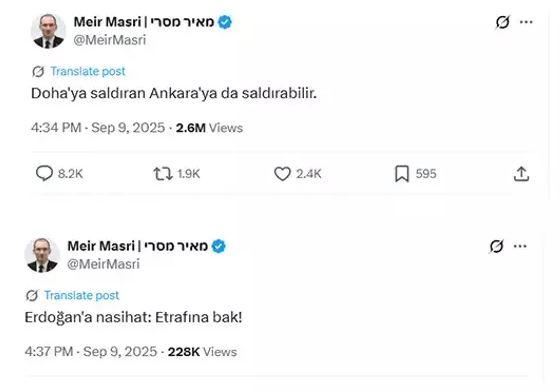The image size is (560, 391).
Task: Open Meir Masri avatar on second tweet
Action: tap(42, 255)
